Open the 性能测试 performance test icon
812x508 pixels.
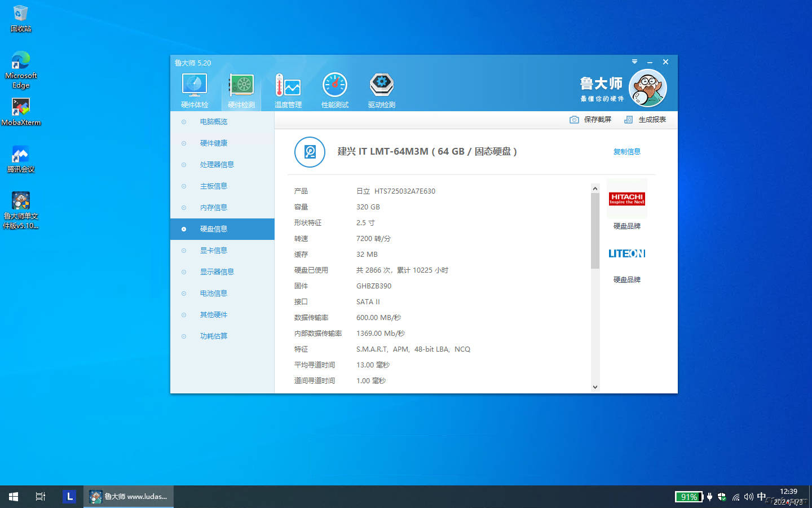pos(335,86)
